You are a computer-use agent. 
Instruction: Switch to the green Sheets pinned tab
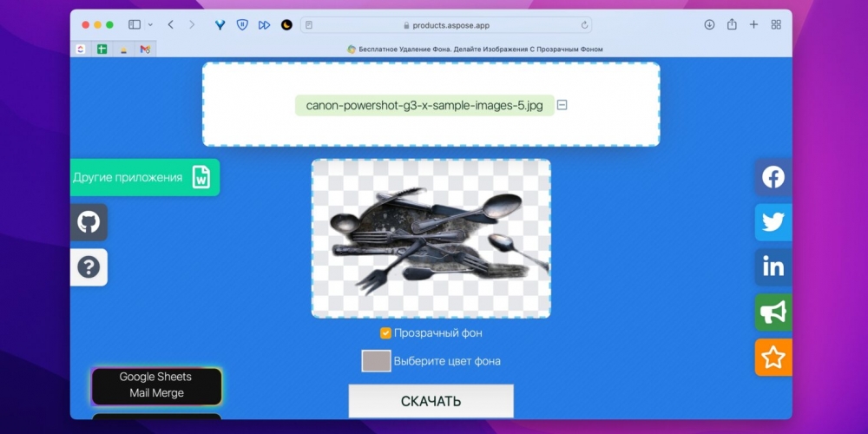102,49
